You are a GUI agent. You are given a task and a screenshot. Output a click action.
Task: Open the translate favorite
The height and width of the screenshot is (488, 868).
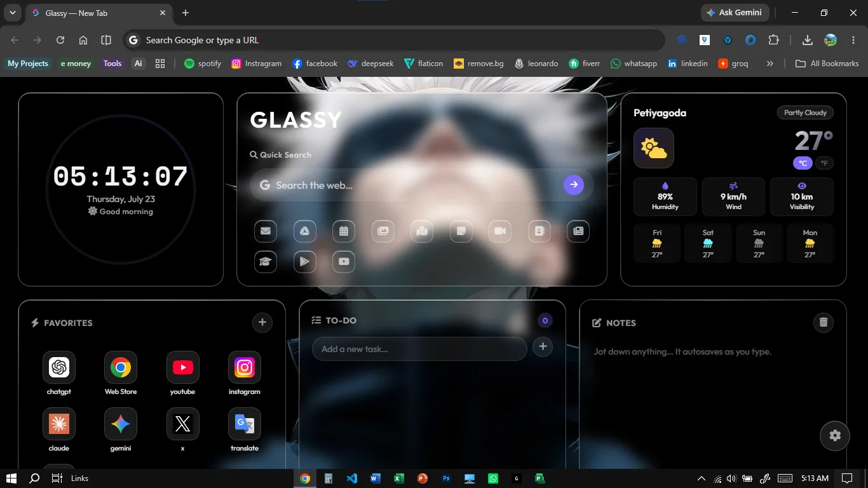[245, 430]
